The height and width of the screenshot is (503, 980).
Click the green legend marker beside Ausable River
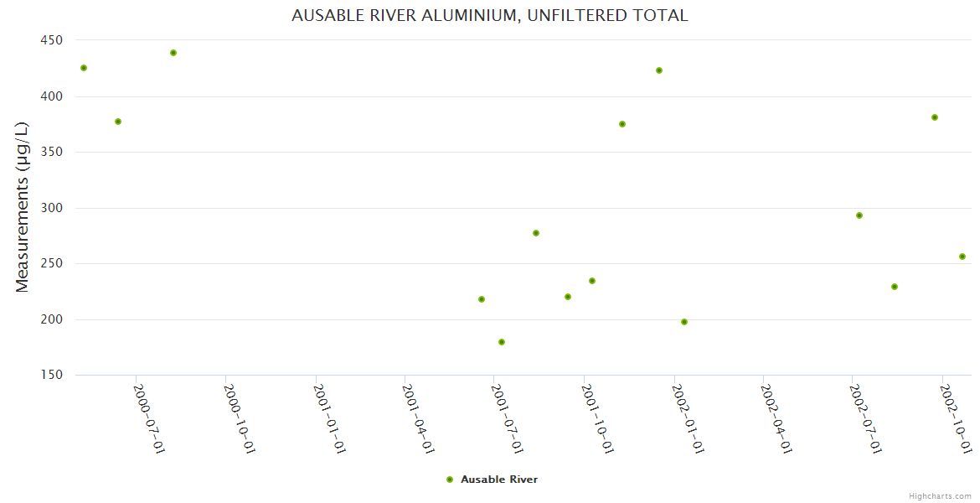(x=450, y=480)
